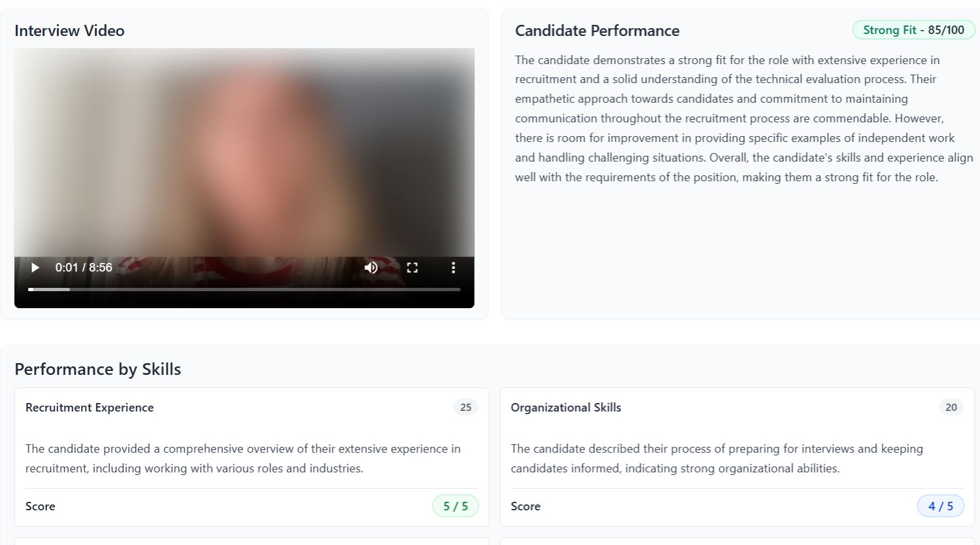Select the Interview Video panel heading
Viewport: 980px width, 545px height.
[69, 30]
